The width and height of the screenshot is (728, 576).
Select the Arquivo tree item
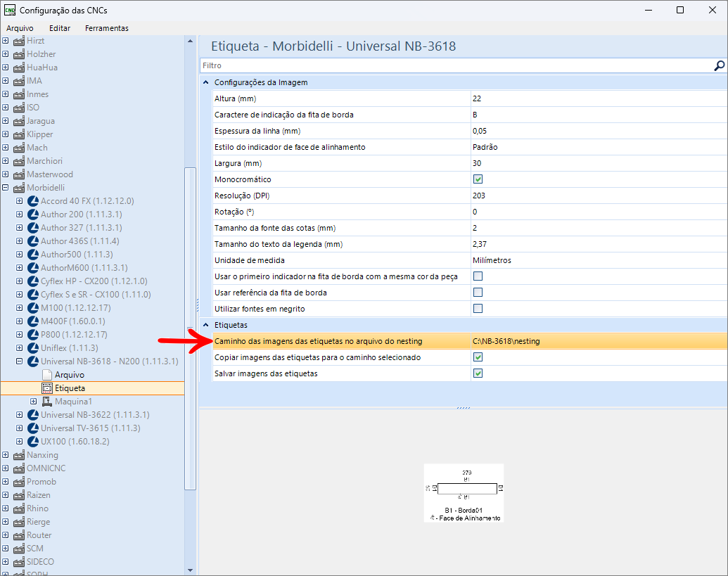pos(70,375)
